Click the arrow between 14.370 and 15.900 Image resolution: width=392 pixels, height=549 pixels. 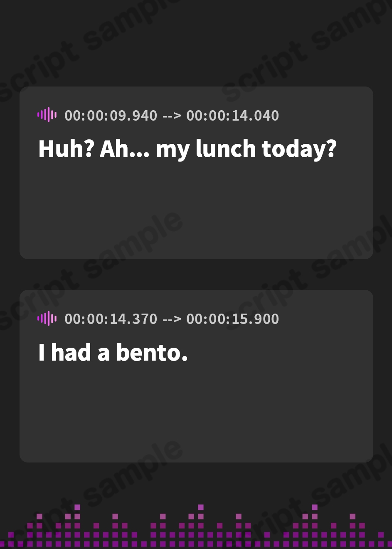click(x=172, y=319)
